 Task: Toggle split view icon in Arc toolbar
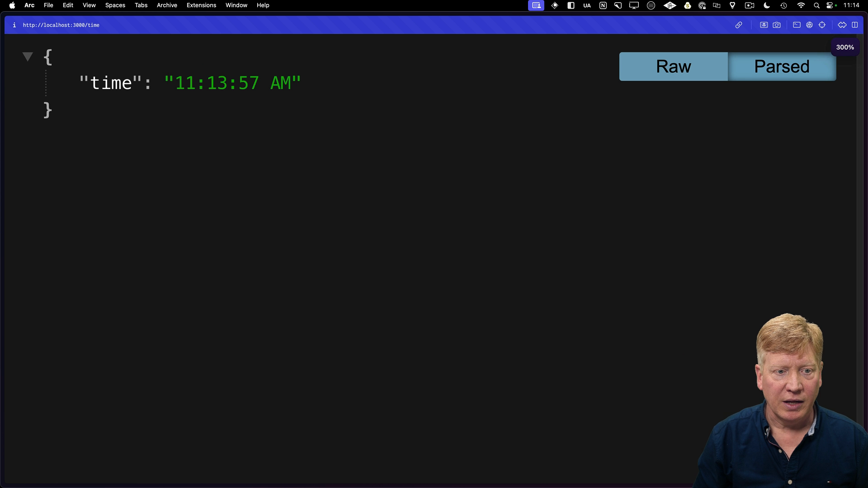point(854,25)
